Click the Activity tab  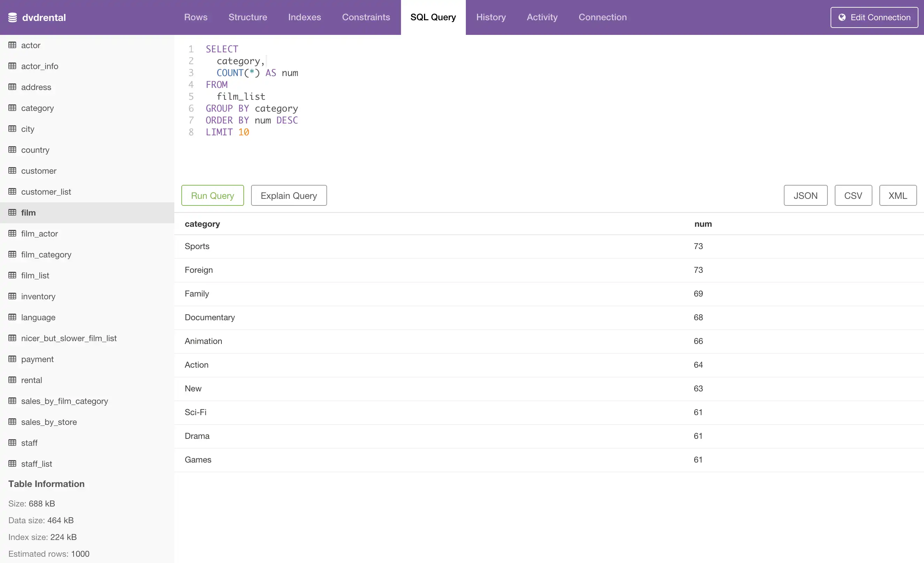[x=542, y=17]
